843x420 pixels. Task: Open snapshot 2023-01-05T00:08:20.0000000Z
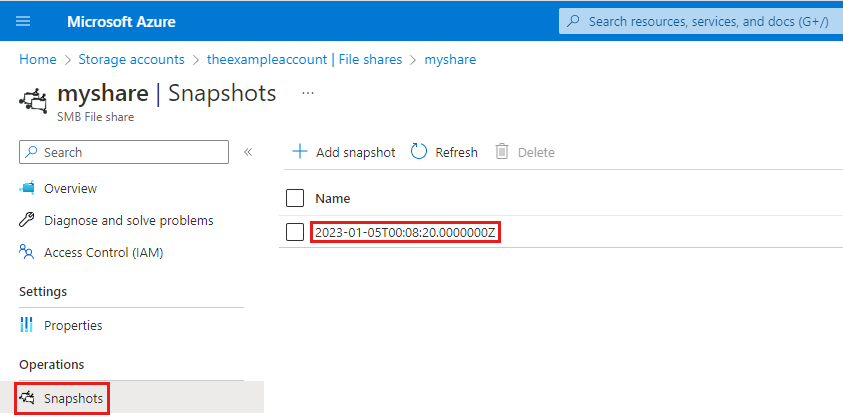click(x=405, y=232)
